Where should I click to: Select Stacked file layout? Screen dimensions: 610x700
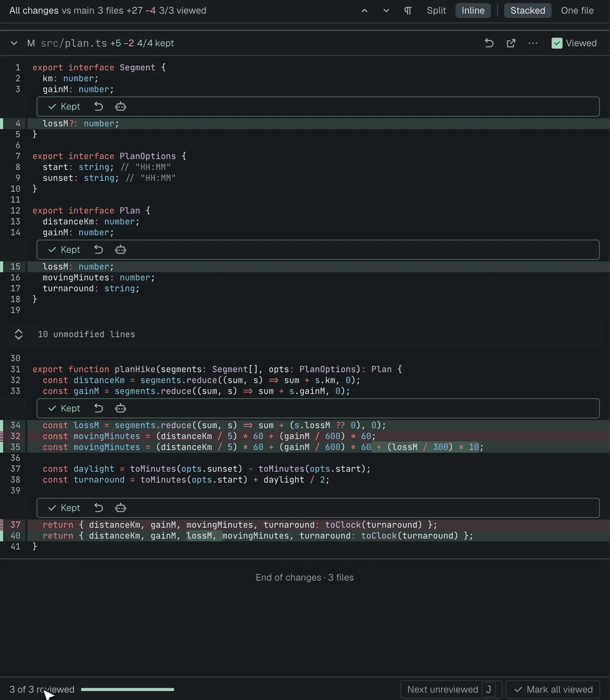527,10
